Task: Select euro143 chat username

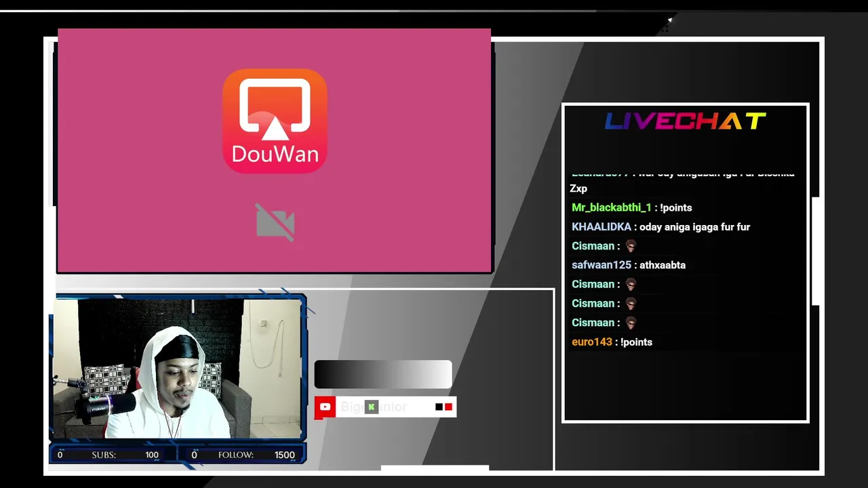Action: point(592,342)
